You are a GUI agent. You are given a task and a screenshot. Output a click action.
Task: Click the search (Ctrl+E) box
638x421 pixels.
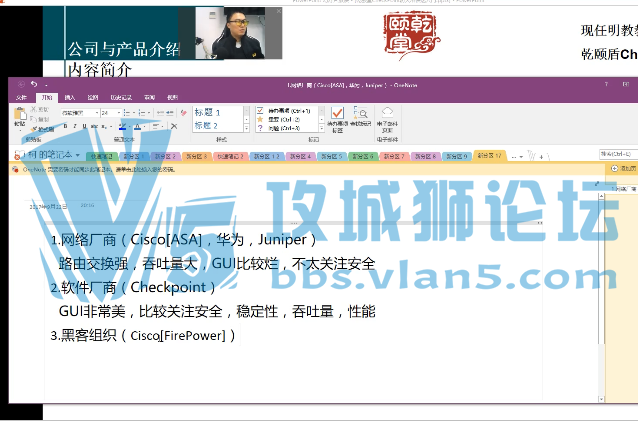click(x=618, y=154)
